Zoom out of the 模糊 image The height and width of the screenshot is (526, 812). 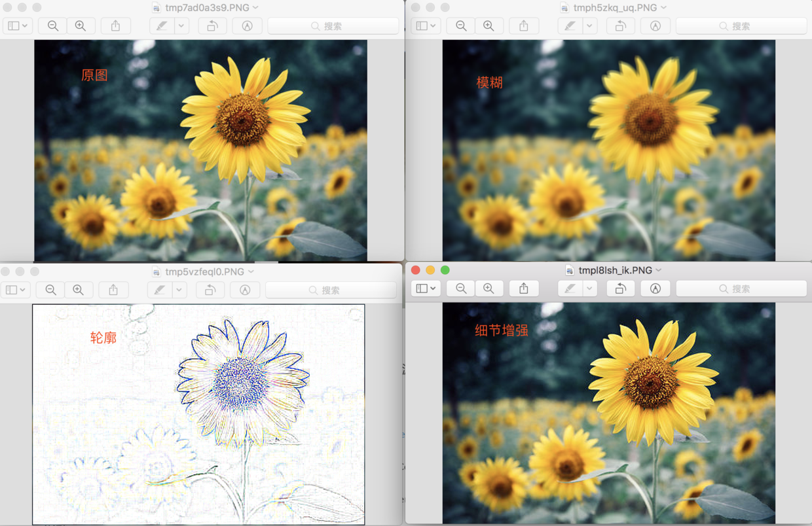[460, 26]
